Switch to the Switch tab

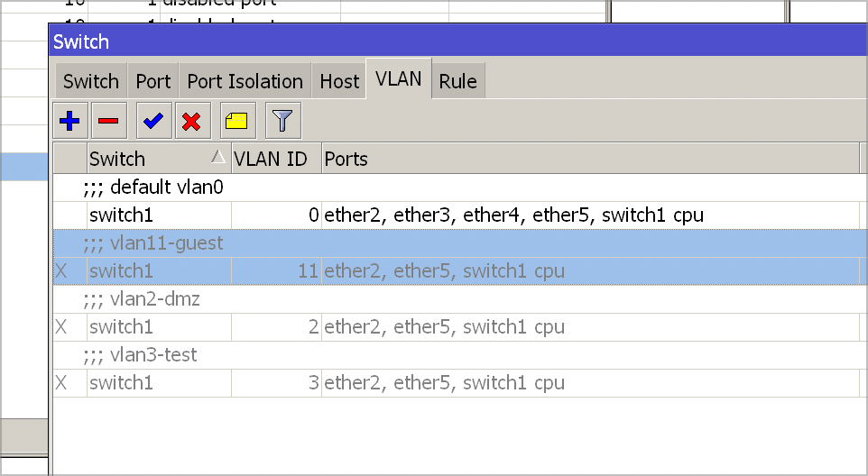(x=90, y=81)
